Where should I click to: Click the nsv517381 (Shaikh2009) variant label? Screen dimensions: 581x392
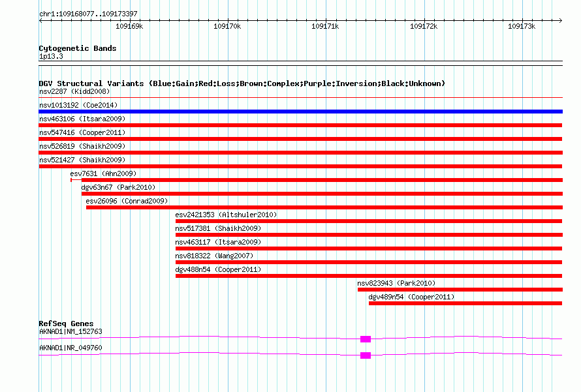pos(218,228)
